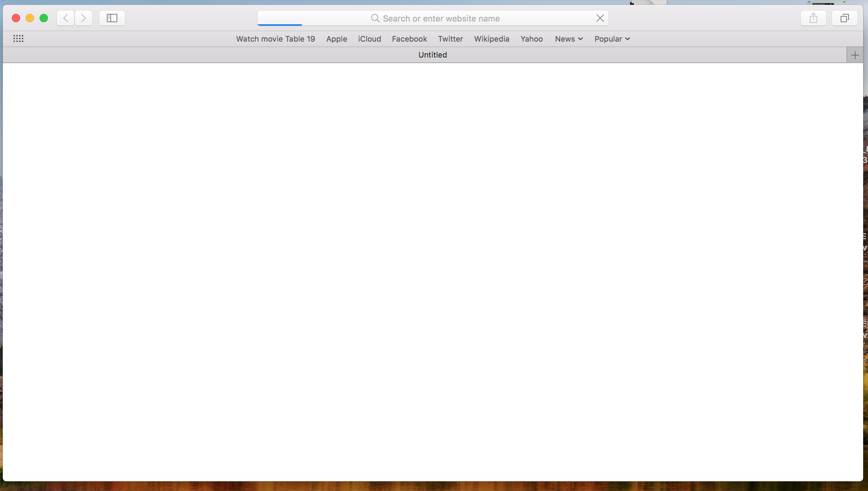Image resolution: width=868 pixels, height=491 pixels.
Task: Expand the News bookmarks folder
Action: (569, 39)
